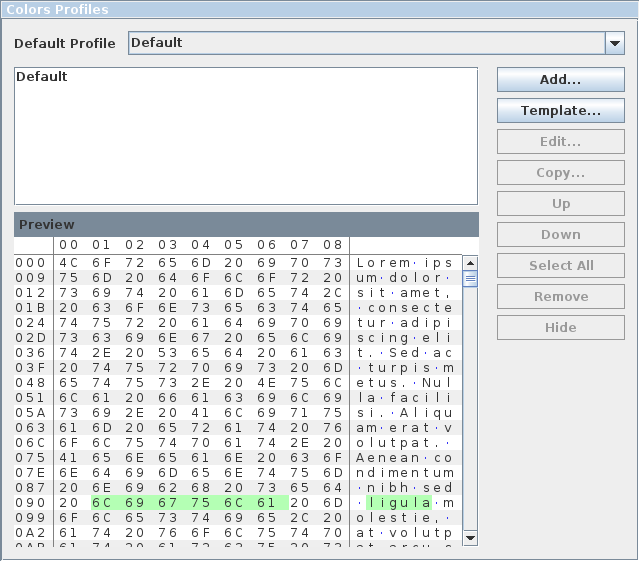Click the highlighted byte 67 in row 090
This screenshot has width=639, height=561.
pyautogui.click(x=168, y=502)
